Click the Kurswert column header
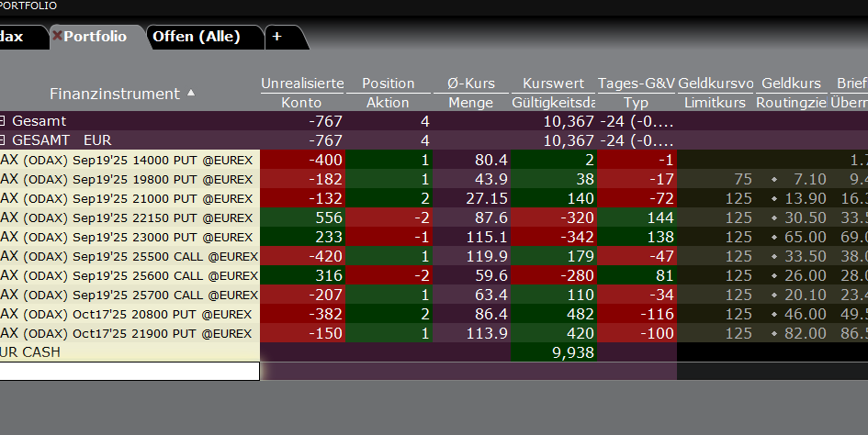 (553, 84)
